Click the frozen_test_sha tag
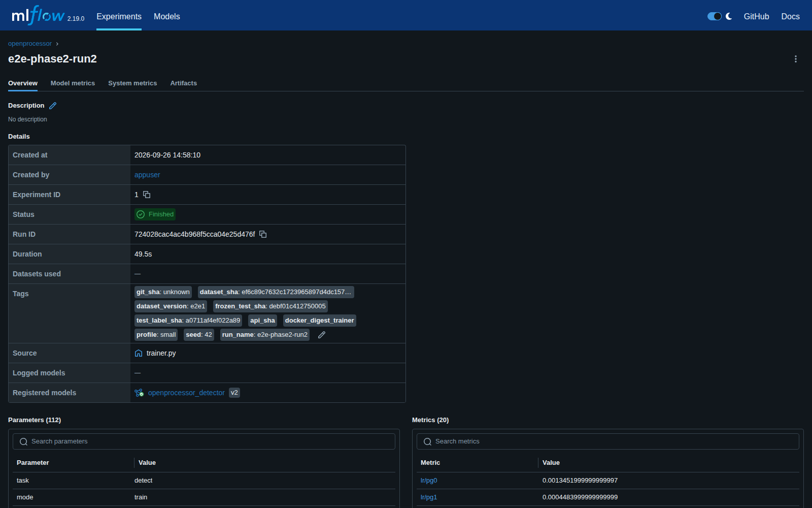The width and height of the screenshot is (812, 508). [x=270, y=306]
